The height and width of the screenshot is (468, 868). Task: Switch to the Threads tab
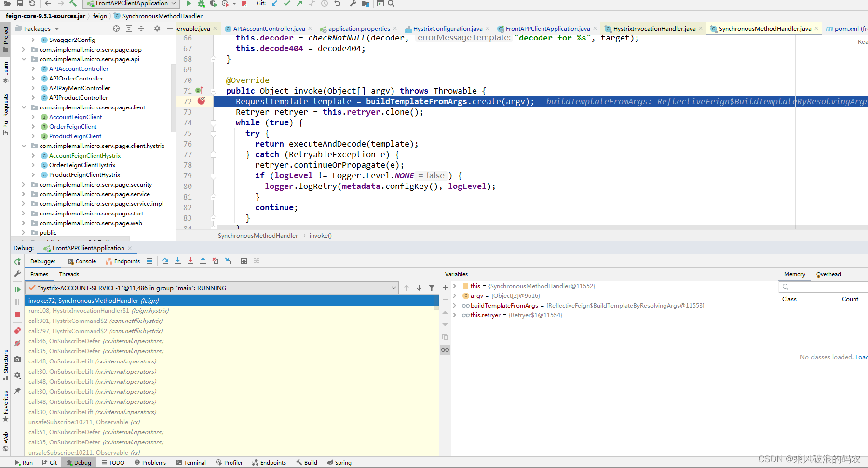coord(68,274)
